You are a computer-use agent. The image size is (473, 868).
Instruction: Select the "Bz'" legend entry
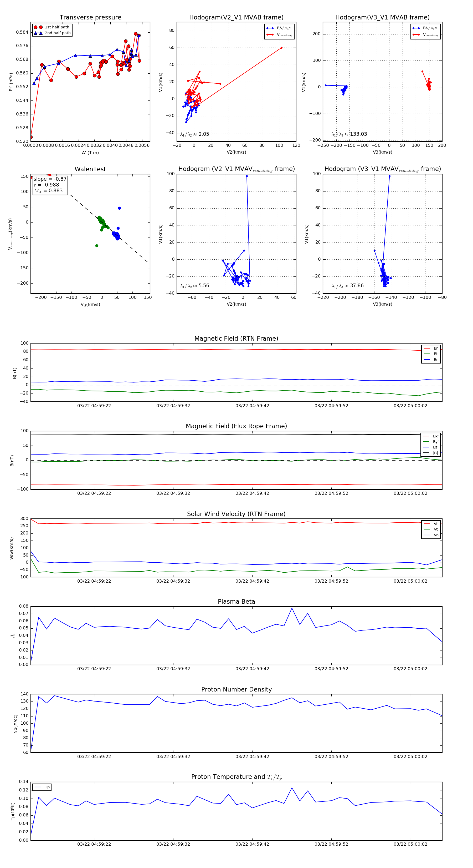point(431,447)
